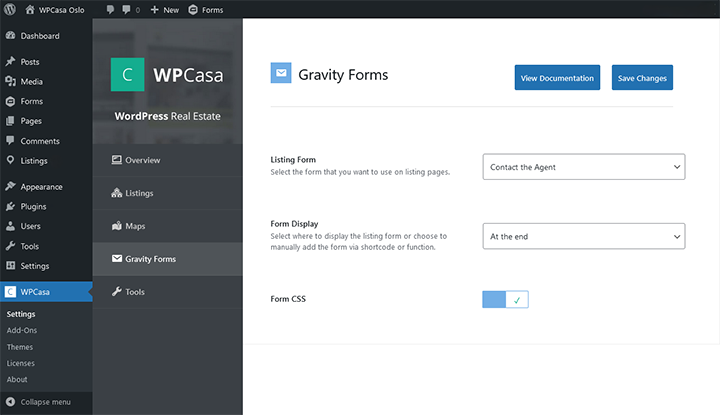Click the Appearance paintbrush icon
Screen dimensions: 720x415
pyautogui.click(x=10, y=186)
